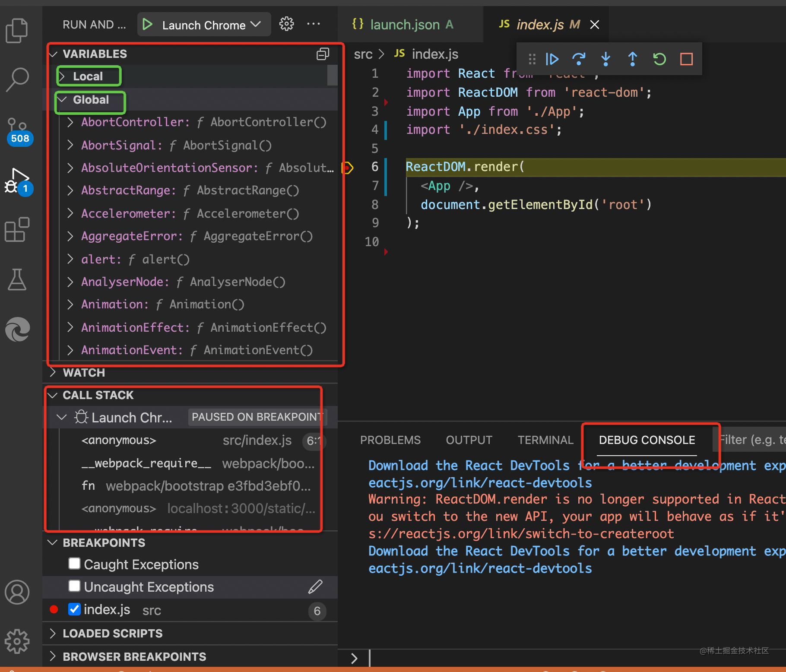The height and width of the screenshot is (672, 786).
Task: Expand the Local variables scope
Action: [88, 76]
